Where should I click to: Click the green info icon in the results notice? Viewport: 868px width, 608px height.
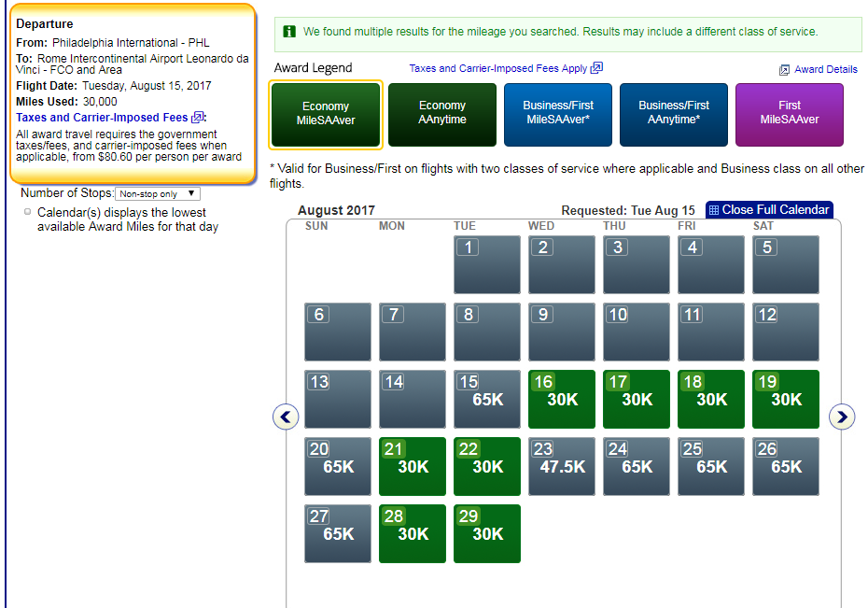coord(289,32)
